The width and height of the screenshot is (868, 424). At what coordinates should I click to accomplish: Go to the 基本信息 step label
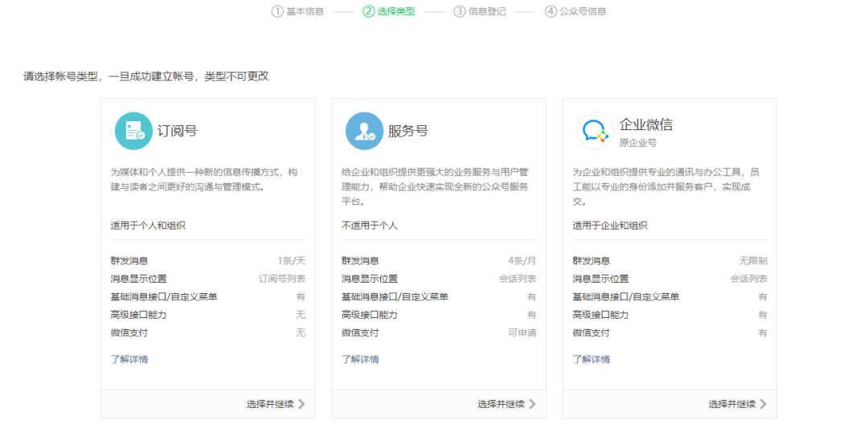305,11
